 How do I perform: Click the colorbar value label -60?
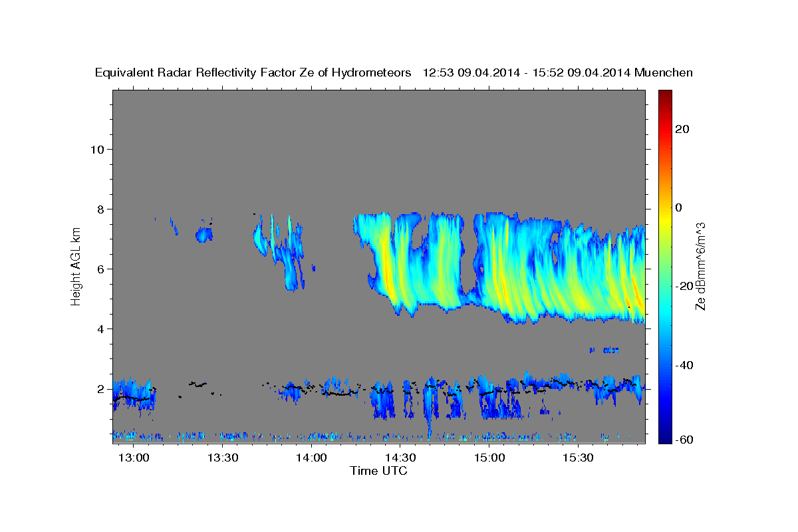coord(684,438)
